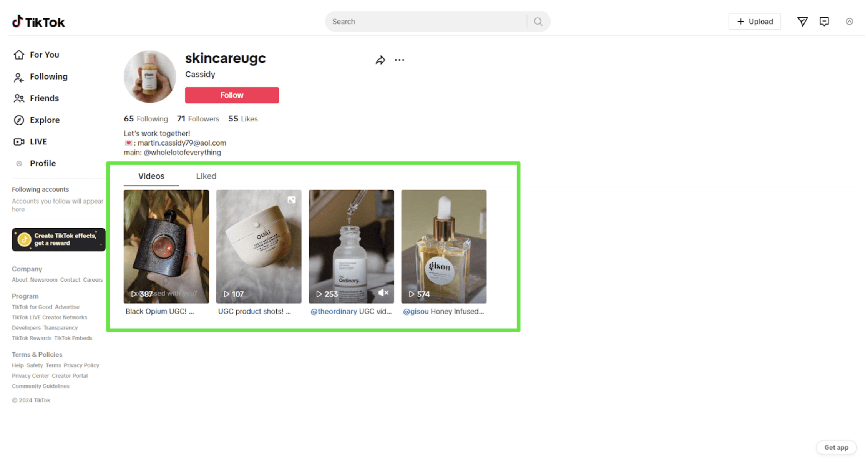Viewport: 868px width, 460px height.
Task: Open the Safety footer link
Action: 35,365
